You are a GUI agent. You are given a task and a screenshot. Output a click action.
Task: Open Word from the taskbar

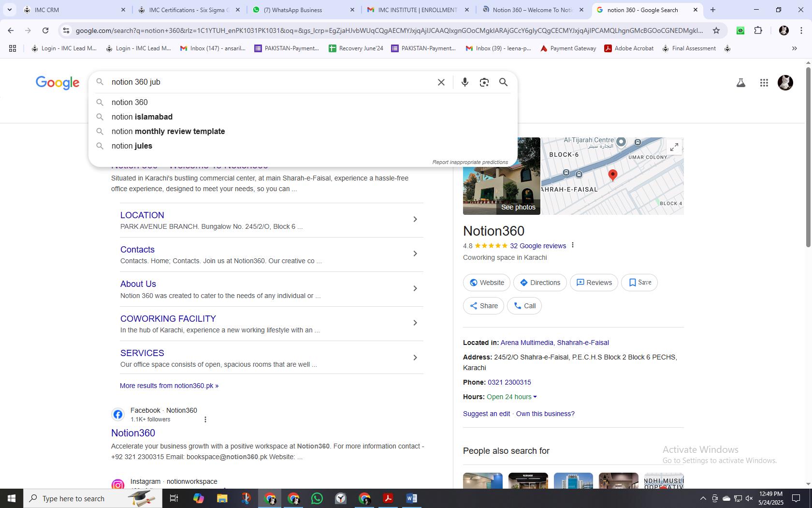[x=412, y=498]
